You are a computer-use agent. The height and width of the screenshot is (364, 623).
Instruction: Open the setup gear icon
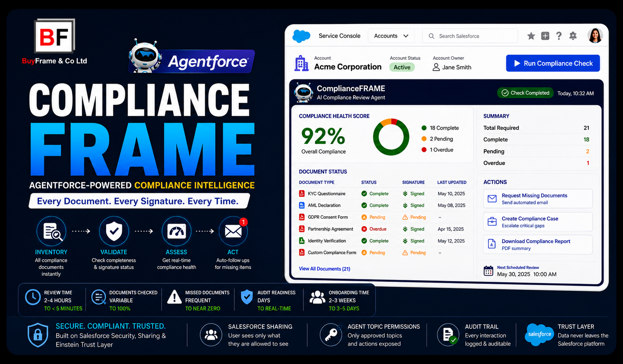pos(573,36)
